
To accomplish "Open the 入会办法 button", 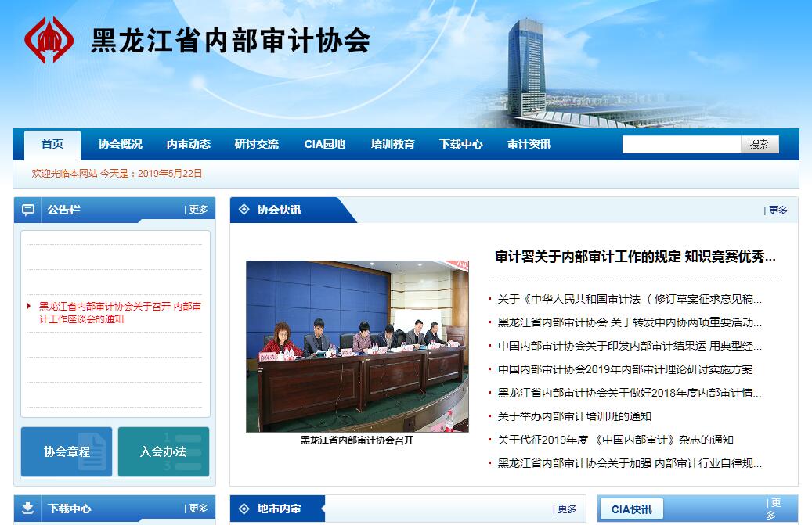I will (164, 451).
